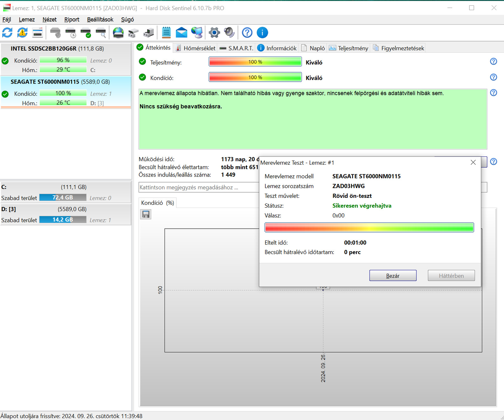
Task: Click the C: partition 72,4 GB free bar
Action: pyautogui.click(x=63, y=198)
